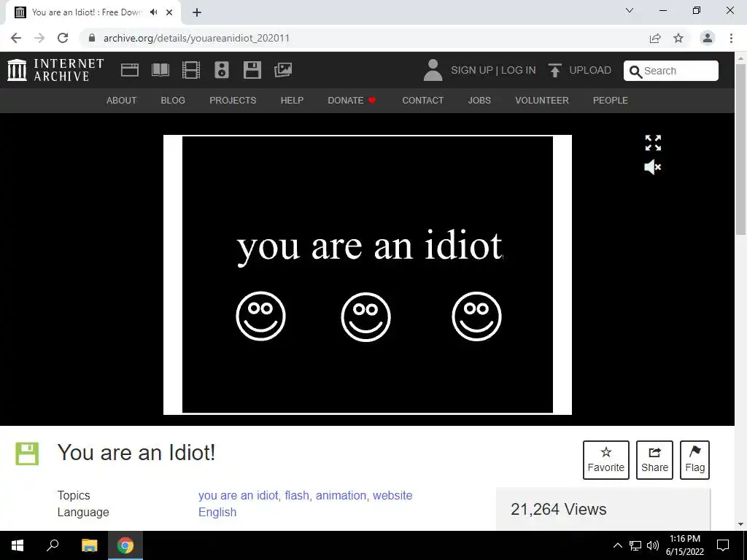747x560 pixels.
Task: Click the search magnifier icon
Action: 635,71
